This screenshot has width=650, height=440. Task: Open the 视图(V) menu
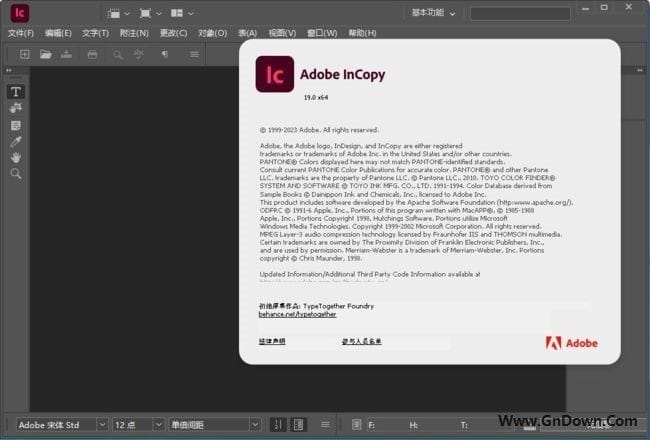[282, 33]
